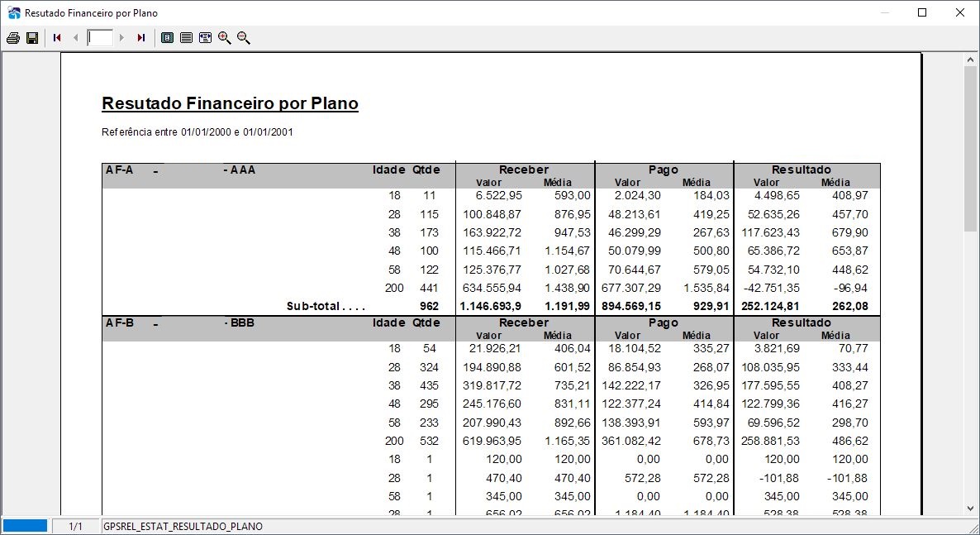This screenshot has height=535, width=980.
Task: Click the Sub-total label
Action: click(x=326, y=307)
